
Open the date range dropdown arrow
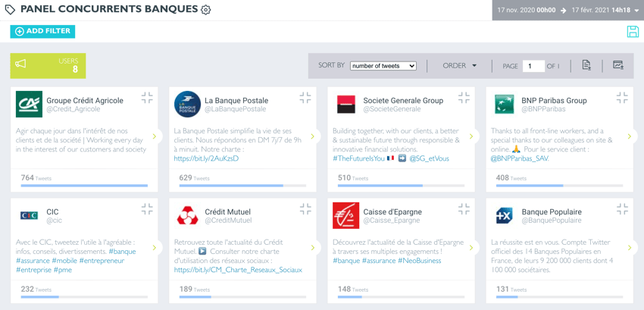637,11
